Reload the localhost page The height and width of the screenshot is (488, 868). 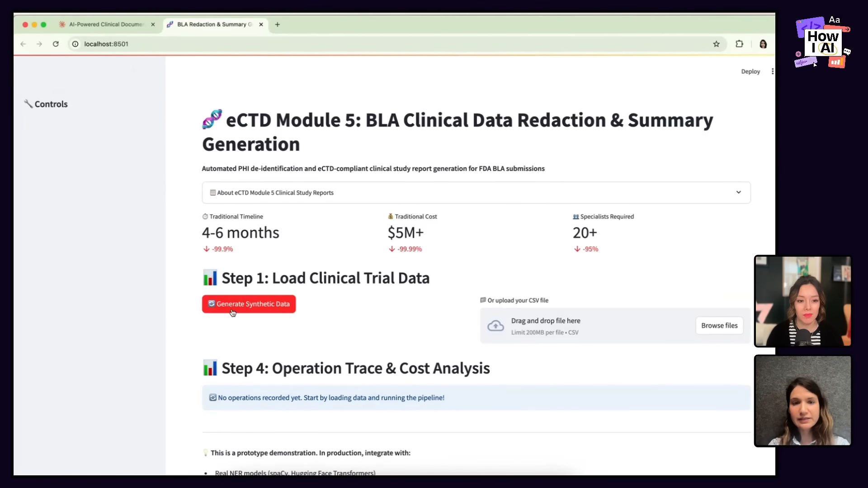(56, 44)
